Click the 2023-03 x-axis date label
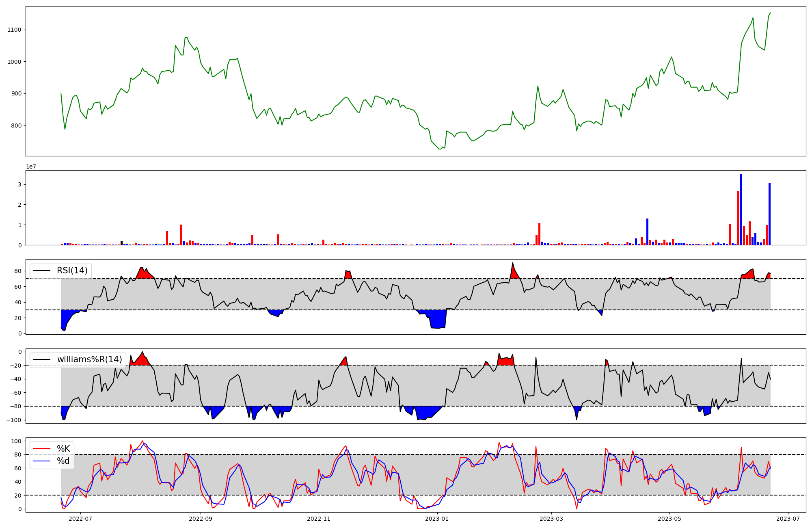This screenshot has height=528, width=812. (551, 519)
